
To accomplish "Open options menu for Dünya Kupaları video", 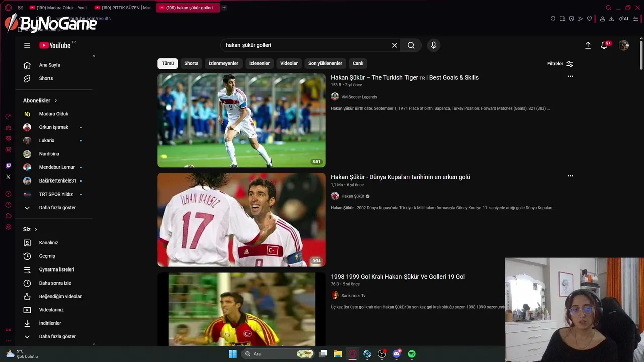I will click(570, 176).
